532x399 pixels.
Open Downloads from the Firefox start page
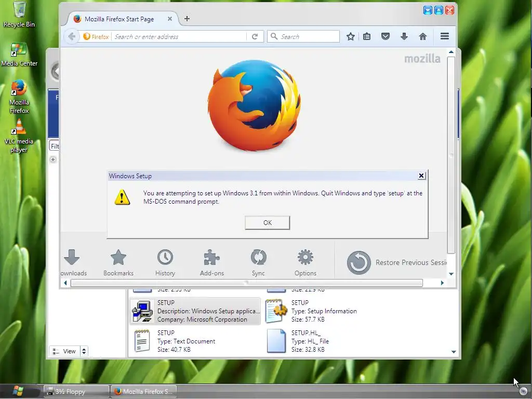74,263
